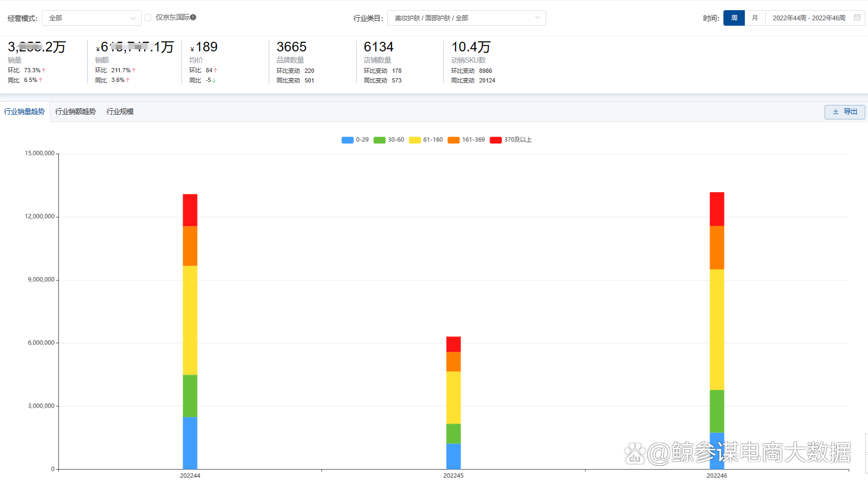
Task: Click the green segment of the 202245 bar
Action: [454, 434]
